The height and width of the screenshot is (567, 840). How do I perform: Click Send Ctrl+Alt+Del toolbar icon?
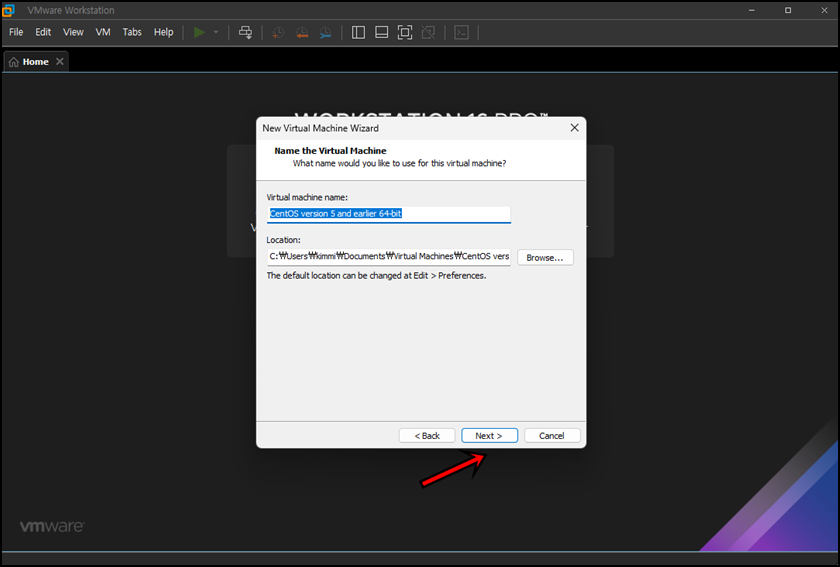pos(245,32)
